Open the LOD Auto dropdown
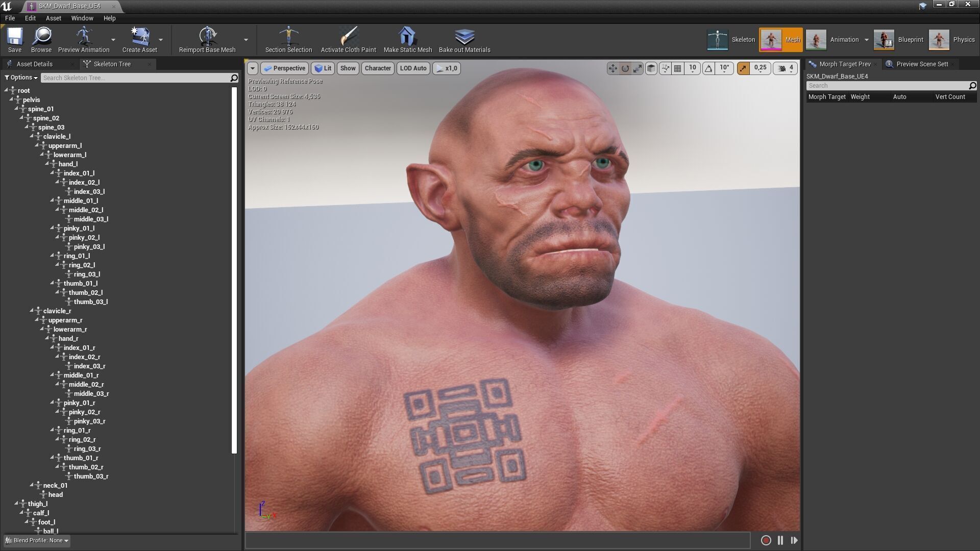 pyautogui.click(x=413, y=68)
